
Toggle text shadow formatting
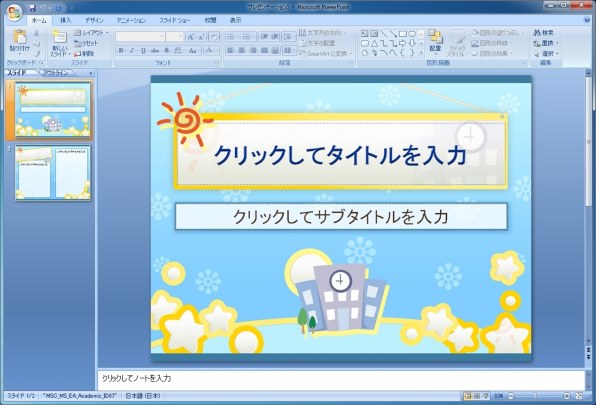166,50
